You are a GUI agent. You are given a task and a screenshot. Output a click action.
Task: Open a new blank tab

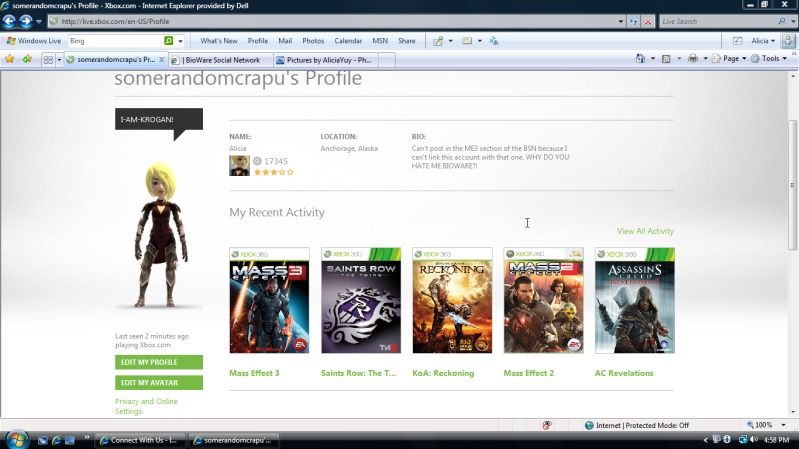pyautogui.click(x=387, y=60)
